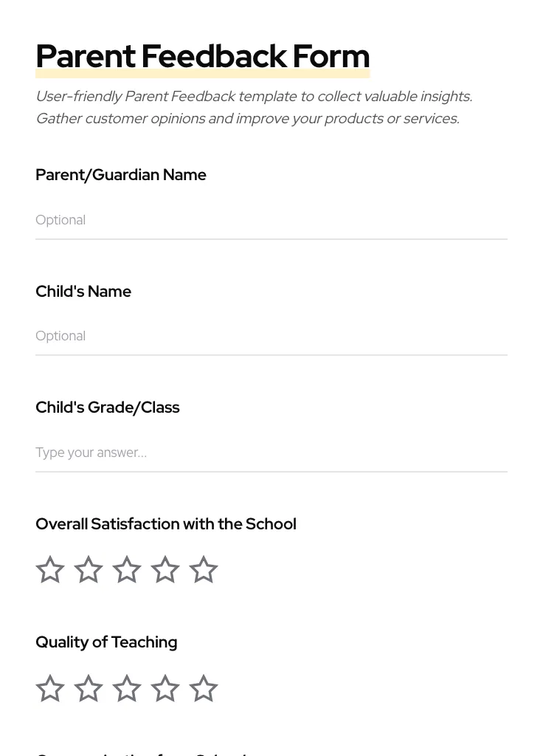Image resolution: width=543 pixels, height=756 pixels.
Task: Click the Child's Name optional field
Action: click(x=271, y=336)
